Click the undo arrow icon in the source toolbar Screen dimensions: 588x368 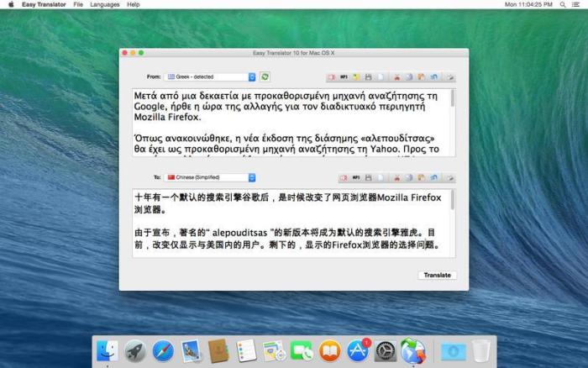pyautogui.click(x=434, y=77)
